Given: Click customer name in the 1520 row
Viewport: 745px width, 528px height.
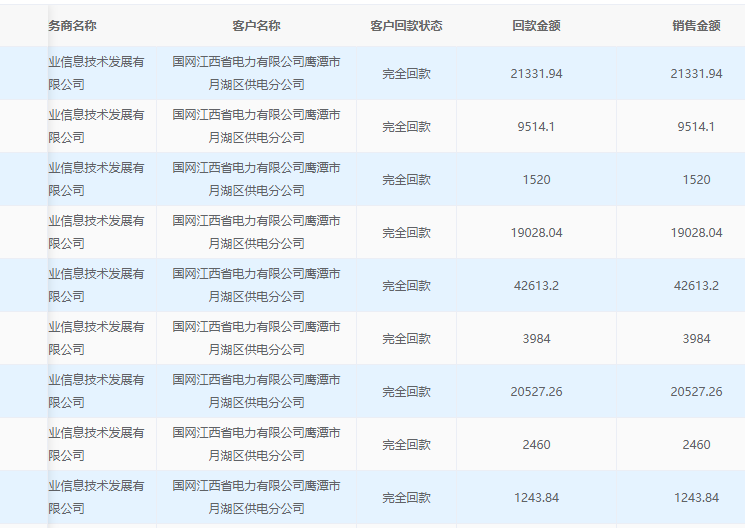Looking at the screenshot, I should pyautogui.click(x=256, y=179).
